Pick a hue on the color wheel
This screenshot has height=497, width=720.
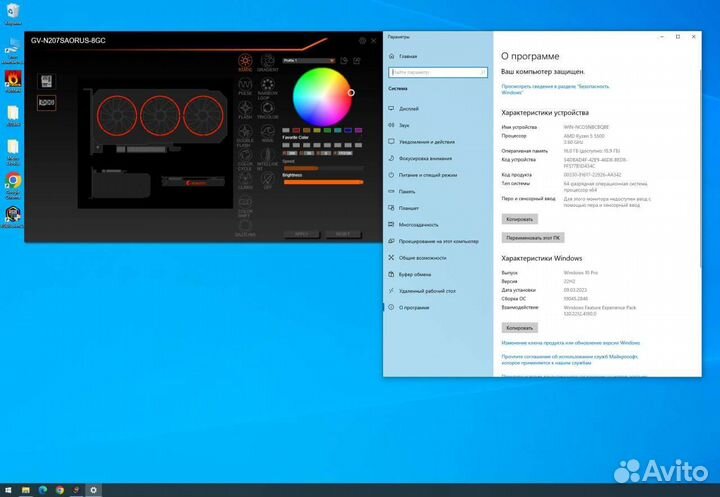[322, 97]
